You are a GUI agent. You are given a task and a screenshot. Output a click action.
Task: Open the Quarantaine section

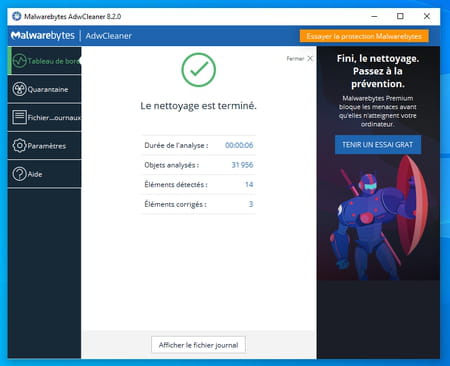(x=45, y=89)
